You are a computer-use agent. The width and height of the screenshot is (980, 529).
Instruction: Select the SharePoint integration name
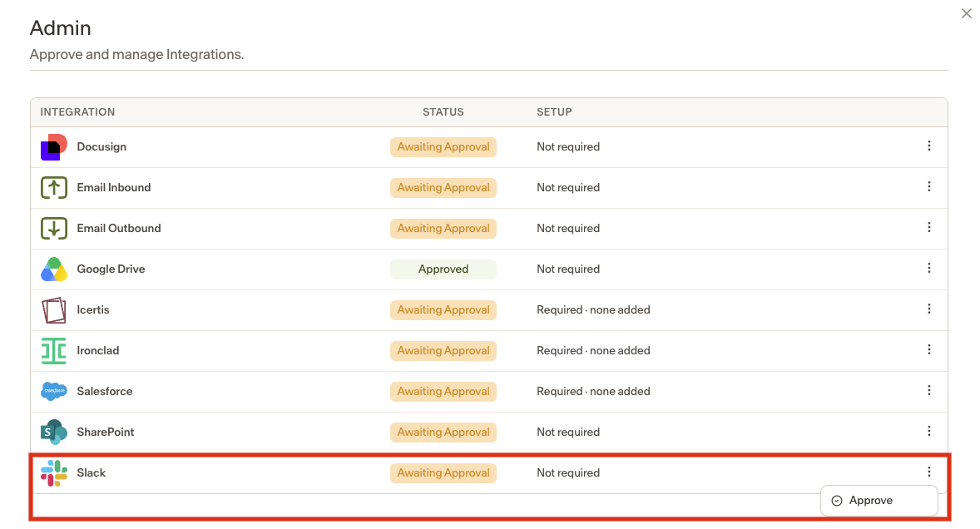click(x=106, y=433)
